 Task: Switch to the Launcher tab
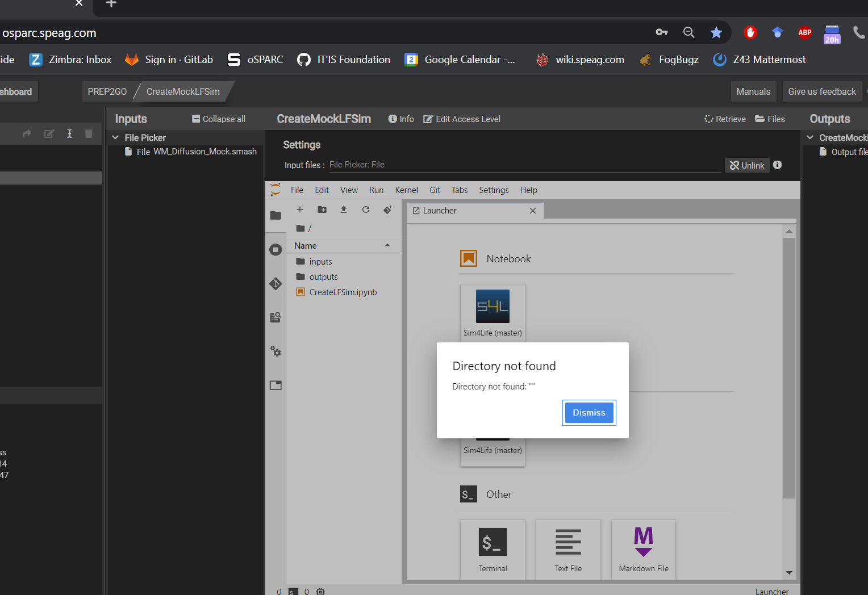(x=440, y=211)
